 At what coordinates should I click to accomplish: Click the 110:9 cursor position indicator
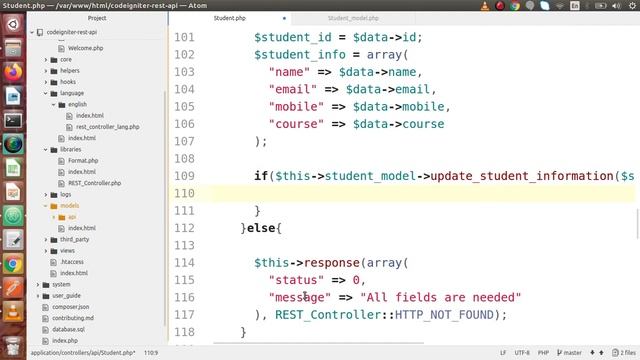coord(151,353)
